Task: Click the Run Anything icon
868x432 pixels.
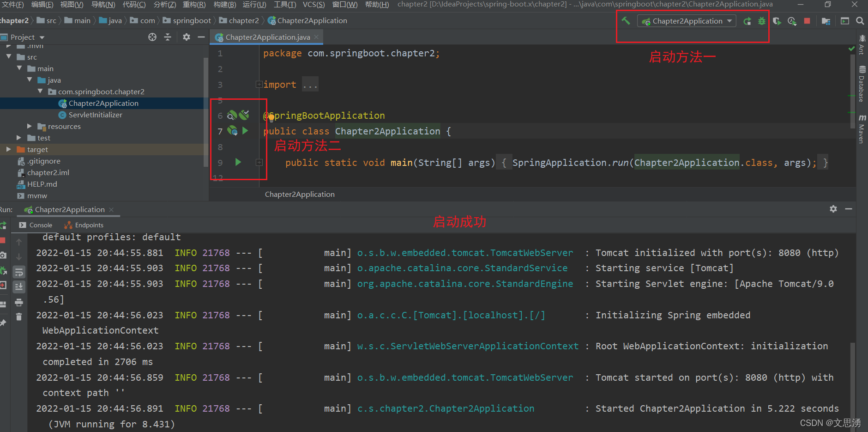Action: pos(845,21)
